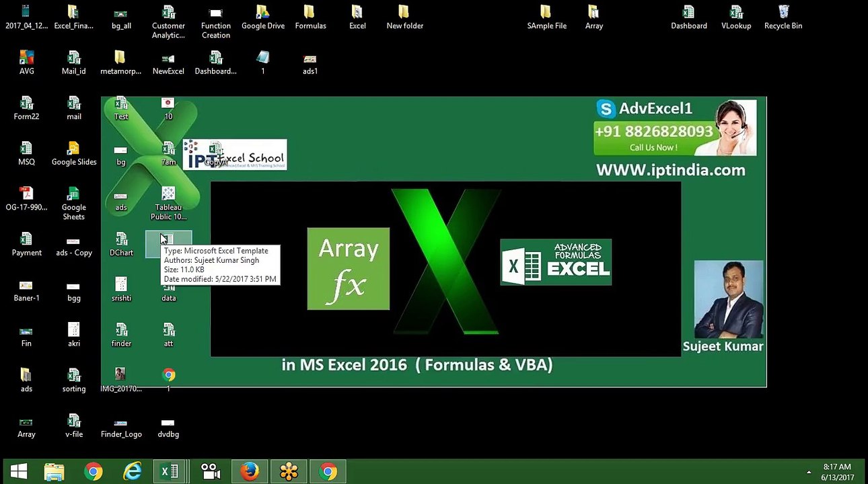Open the finder Excel workbook

[121, 335]
